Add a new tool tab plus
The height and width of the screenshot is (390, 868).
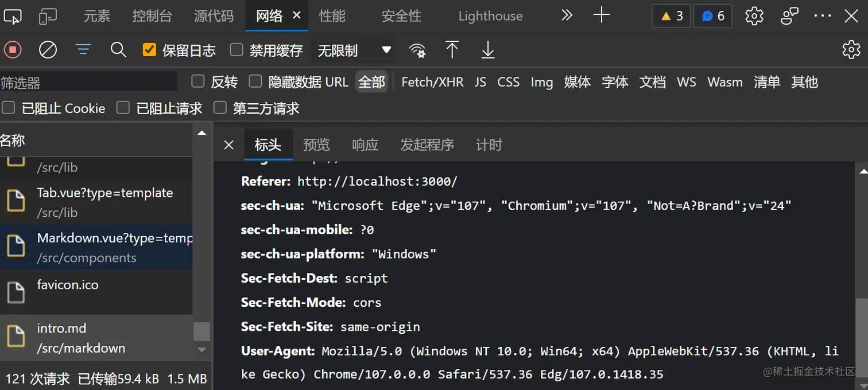point(602,15)
